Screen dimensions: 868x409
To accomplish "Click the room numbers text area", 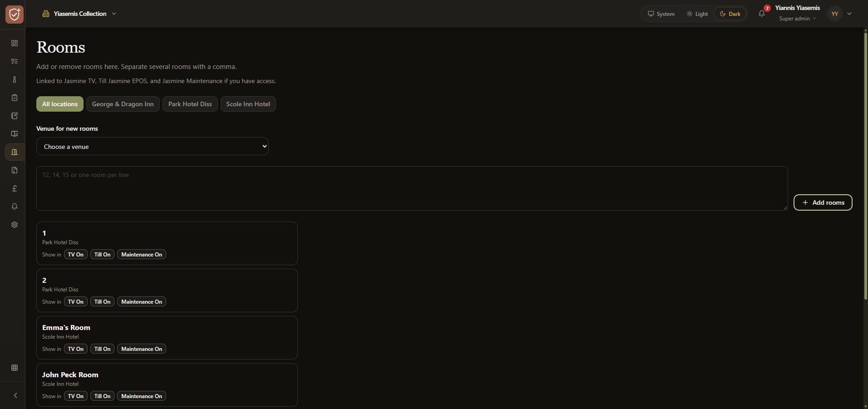I will [412, 188].
